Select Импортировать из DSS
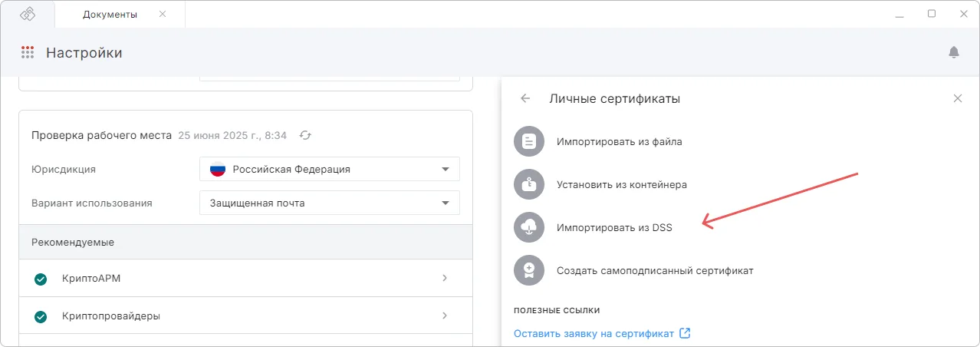980x347 pixels. point(615,227)
